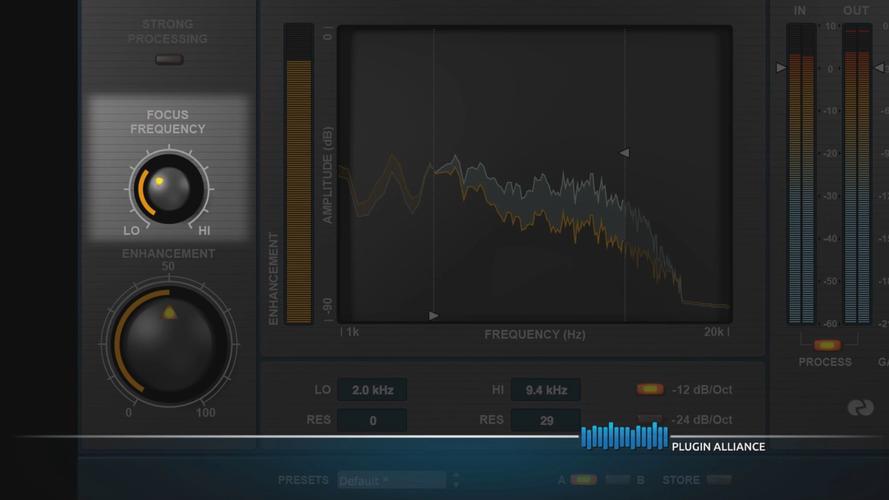Viewport: 889px width, 500px height.
Task: Click the plugin brand logo under the meters
Action: tap(860, 407)
